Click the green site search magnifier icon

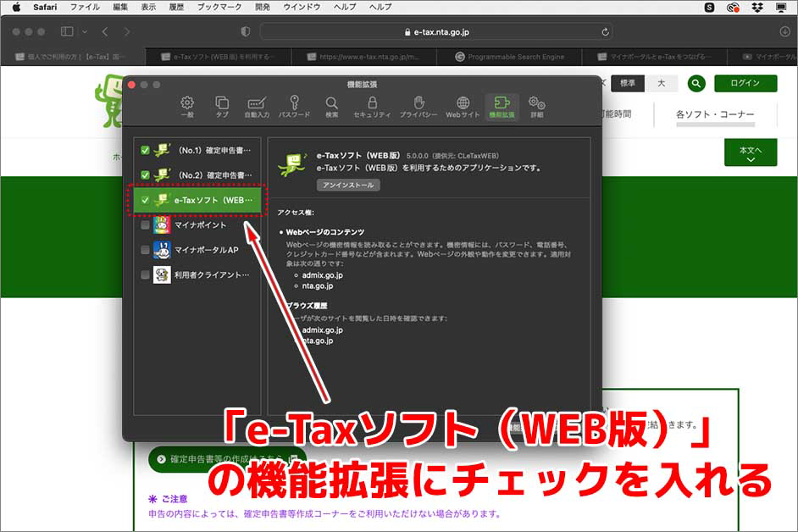coord(695,84)
